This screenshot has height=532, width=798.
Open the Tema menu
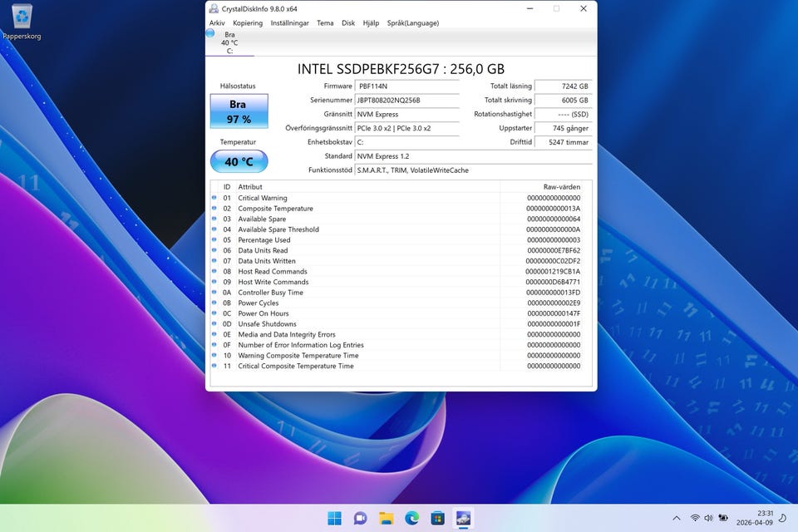click(x=325, y=23)
